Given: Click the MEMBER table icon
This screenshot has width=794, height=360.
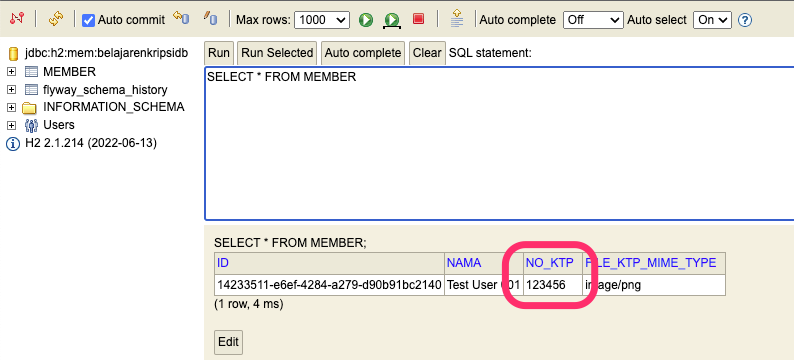Looking at the screenshot, I should tap(31, 71).
